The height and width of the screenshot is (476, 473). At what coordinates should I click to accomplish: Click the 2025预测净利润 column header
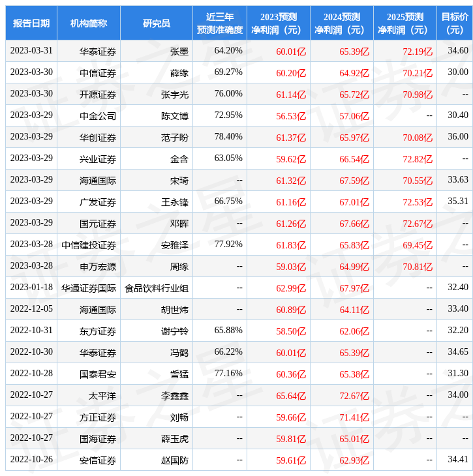(x=405, y=23)
